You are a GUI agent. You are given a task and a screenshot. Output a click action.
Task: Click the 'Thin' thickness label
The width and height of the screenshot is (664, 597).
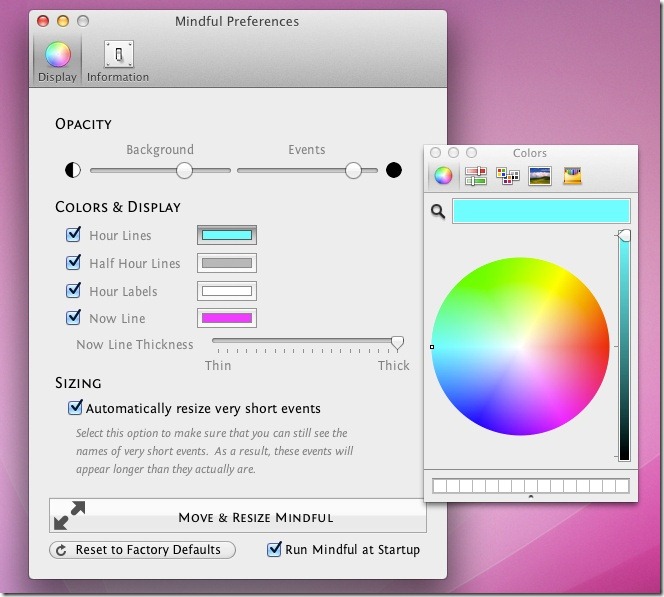[x=218, y=365]
